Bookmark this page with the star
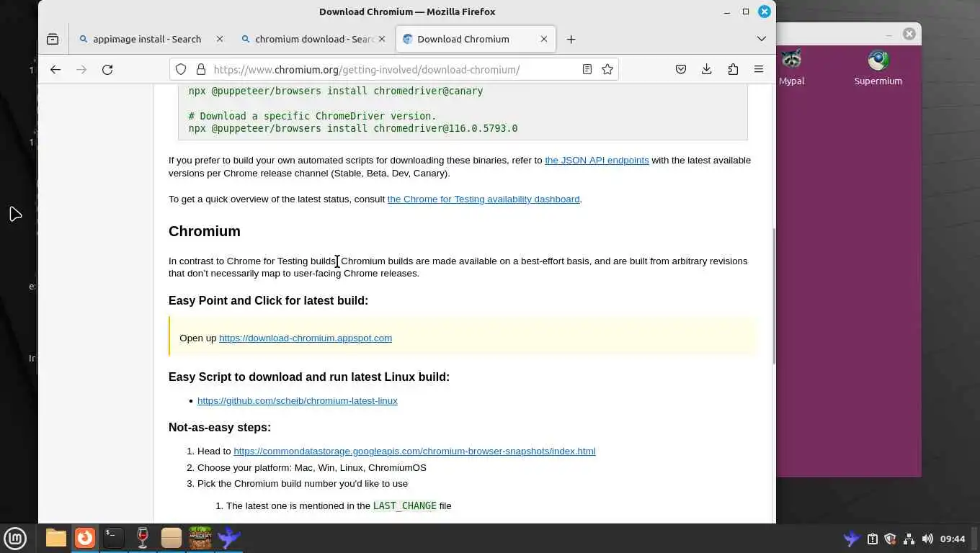 607,69
